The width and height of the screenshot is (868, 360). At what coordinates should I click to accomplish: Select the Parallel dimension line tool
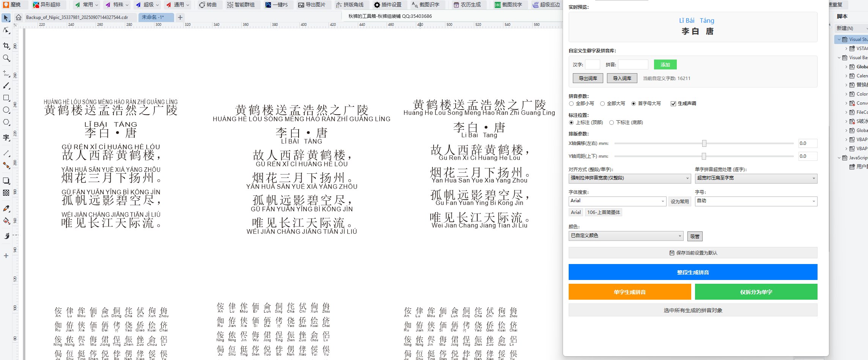point(6,153)
